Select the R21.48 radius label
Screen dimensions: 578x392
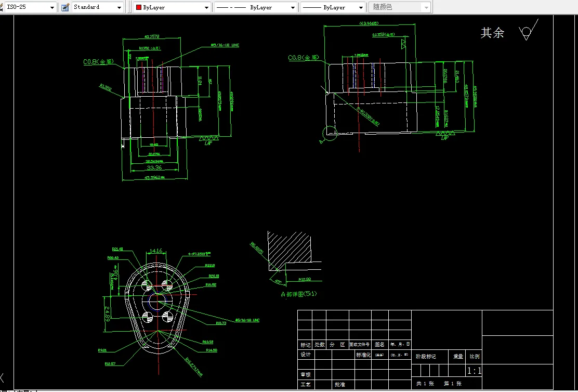click(x=117, y=249)
